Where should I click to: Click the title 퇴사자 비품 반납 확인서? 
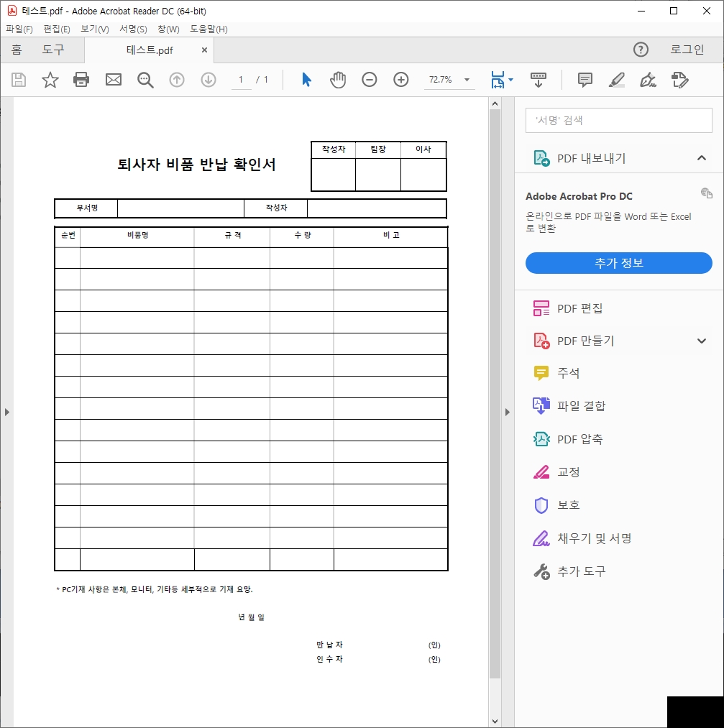[x=197, y=165]
